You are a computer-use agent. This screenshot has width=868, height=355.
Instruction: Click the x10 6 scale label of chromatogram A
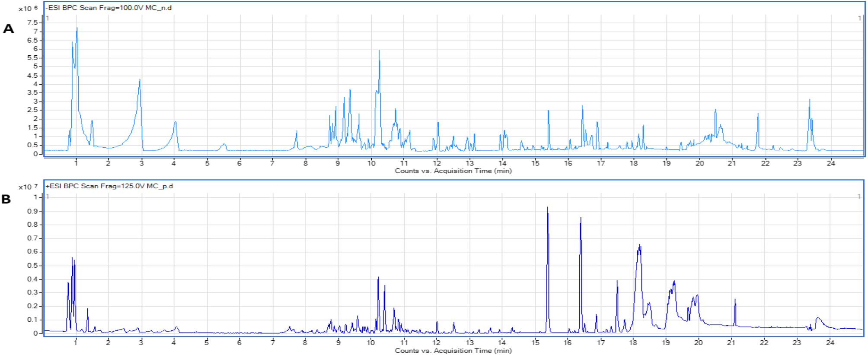pyautogui.click(x=28, y=8)
